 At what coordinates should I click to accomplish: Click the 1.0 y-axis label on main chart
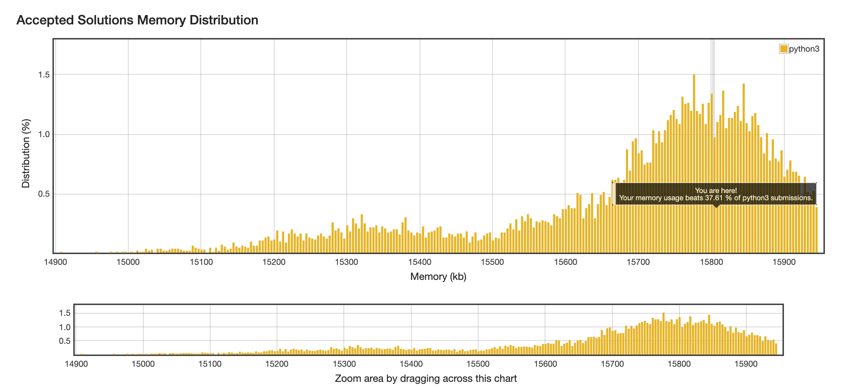point(44,135)
